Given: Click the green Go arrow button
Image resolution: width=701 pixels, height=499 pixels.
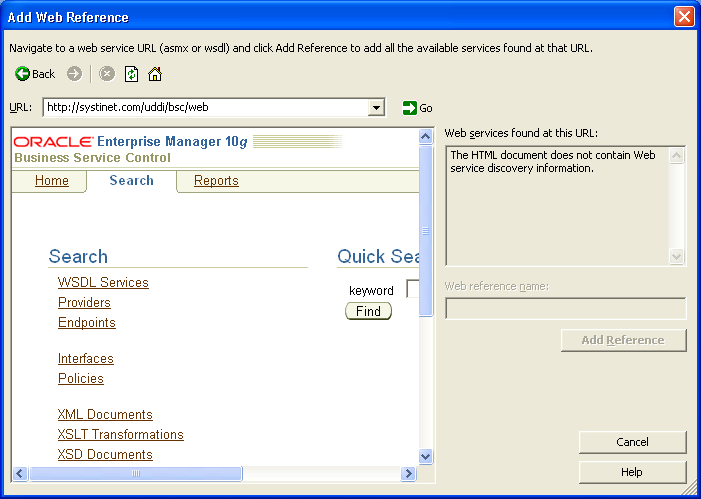Looking at the screenshot, I should pyautogui.click(x=410, y=108).
